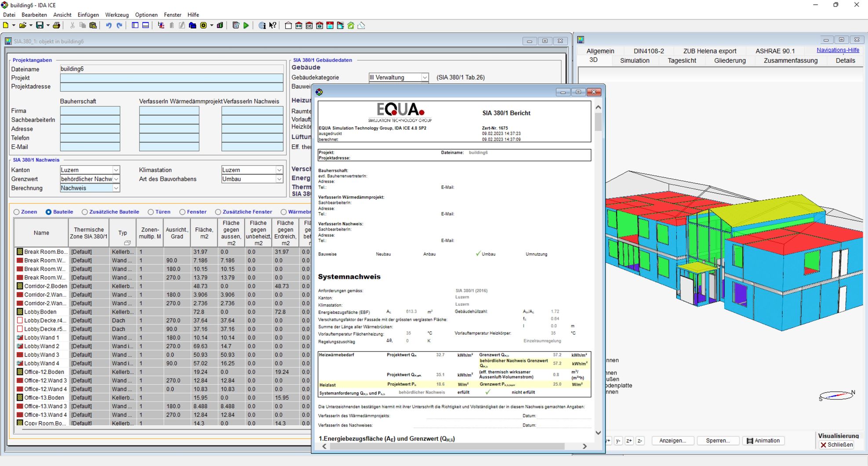The width and height of the screenshot is (868, 466).
Task: Click the Paste clipboard toolbar icon
Action: point(93,25)
